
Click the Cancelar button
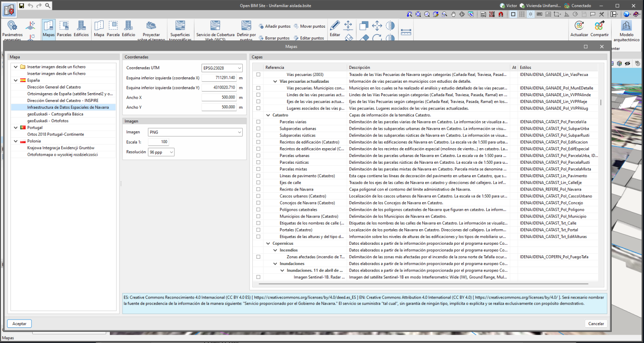[x=596, y=324]
